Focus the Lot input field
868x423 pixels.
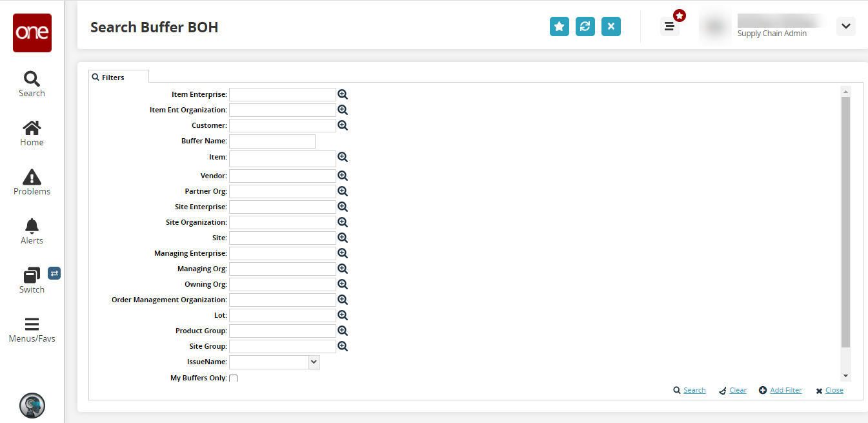click(283, 315)
